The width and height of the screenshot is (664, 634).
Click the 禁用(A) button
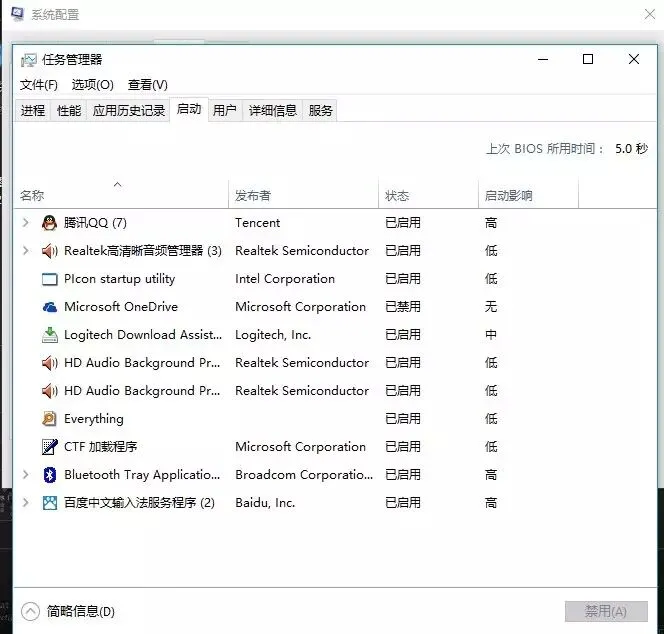point(606,611)
